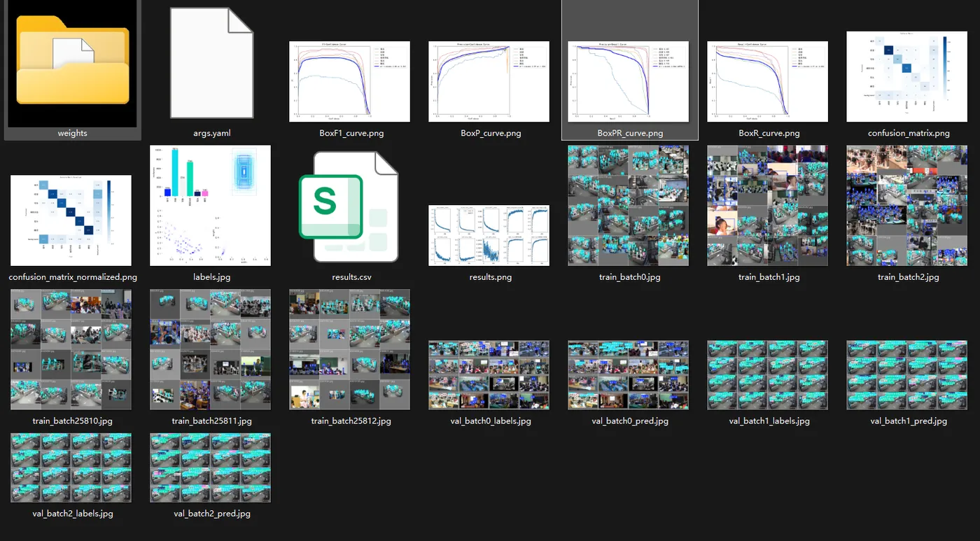The height and width of the screenshot is (541, 980).
Task: Select the val_batch0_pred.jpg thumbnail
Action: pos(628,375)
